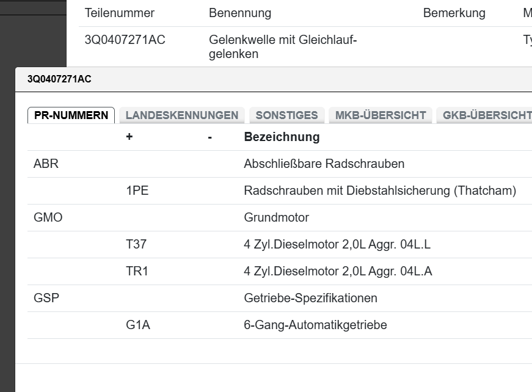Go to the GKB-ÜBERSICHT tab
The width and height of the screenshot is (532, 392).
pos(486,115)
